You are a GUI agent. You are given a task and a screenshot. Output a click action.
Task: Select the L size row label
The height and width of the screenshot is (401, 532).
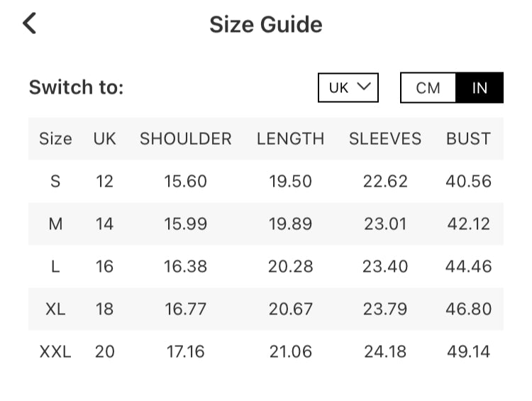55,267
